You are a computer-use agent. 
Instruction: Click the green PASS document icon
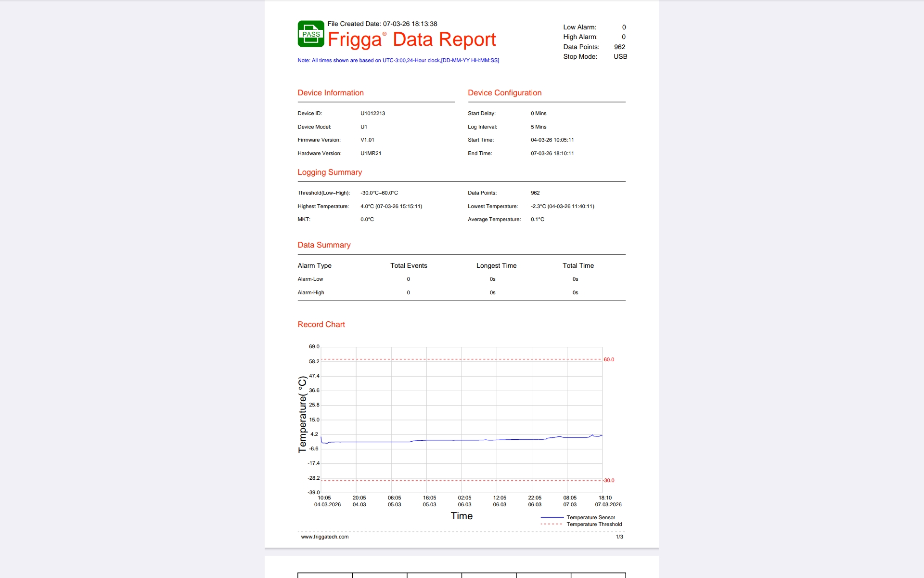coord(310,34)
